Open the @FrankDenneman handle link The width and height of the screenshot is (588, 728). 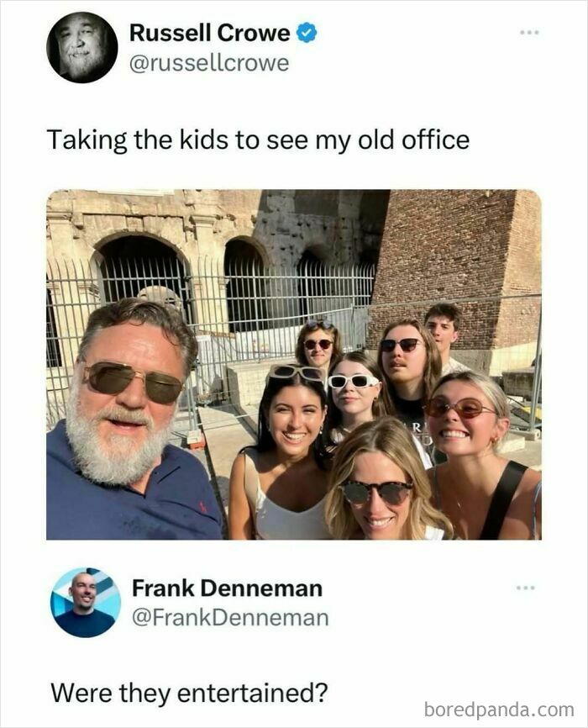click(230, 619)
